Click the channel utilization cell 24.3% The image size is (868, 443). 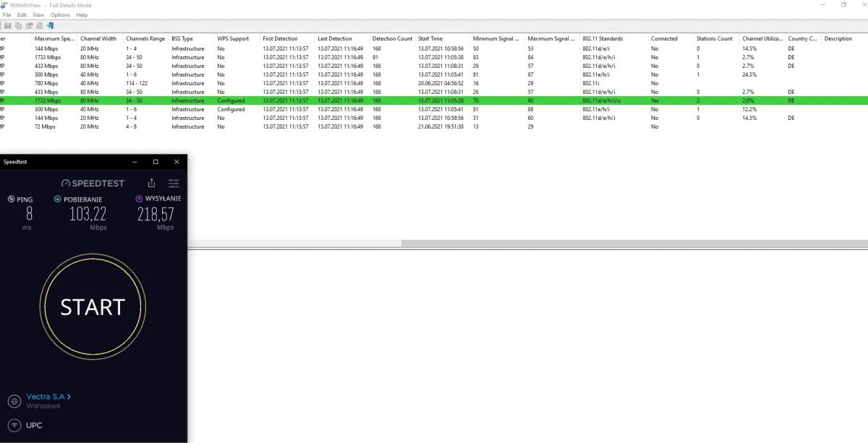(749, 74)
